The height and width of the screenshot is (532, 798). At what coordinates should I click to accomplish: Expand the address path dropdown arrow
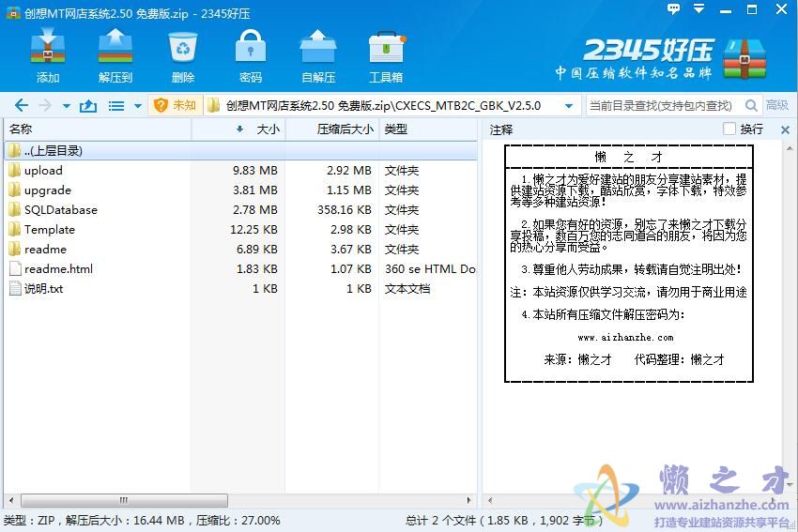(x=569, y=106)
